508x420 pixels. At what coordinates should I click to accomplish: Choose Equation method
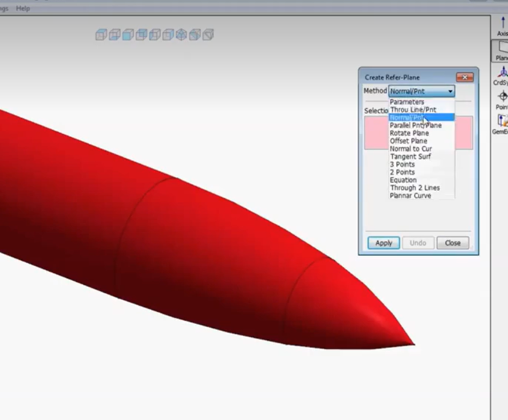click(422, 180)
